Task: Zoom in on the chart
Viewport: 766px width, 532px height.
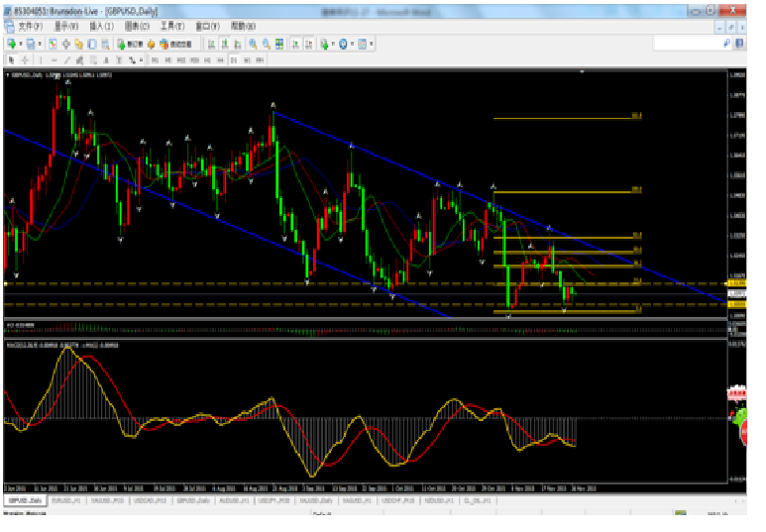Action: click(x=253, y=44)
